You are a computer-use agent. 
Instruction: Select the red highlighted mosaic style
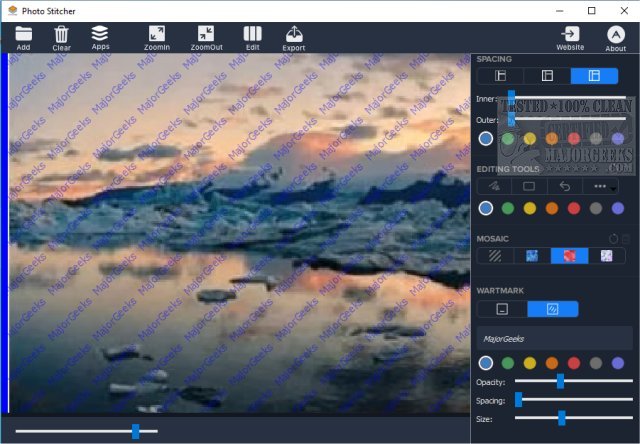569,256
